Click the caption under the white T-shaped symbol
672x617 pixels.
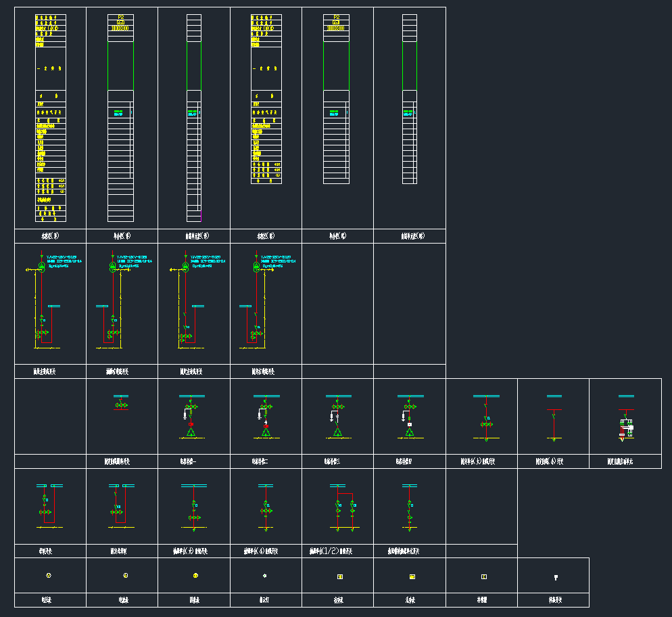[556, 600]
